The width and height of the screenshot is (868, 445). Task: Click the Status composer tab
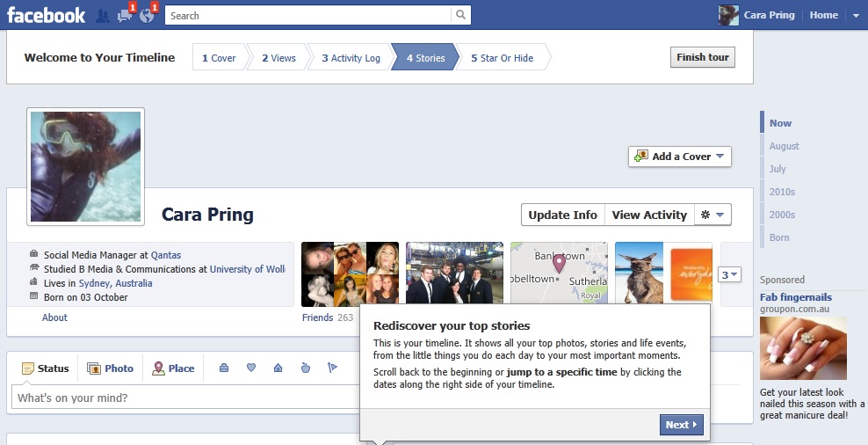(46, 368)
